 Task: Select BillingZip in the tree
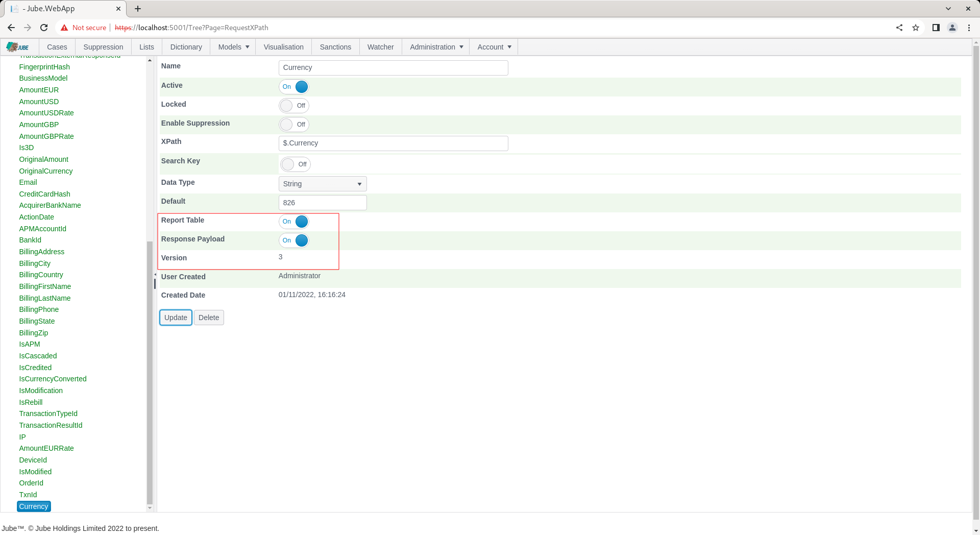pyautogui.click(x=34, y=333)
